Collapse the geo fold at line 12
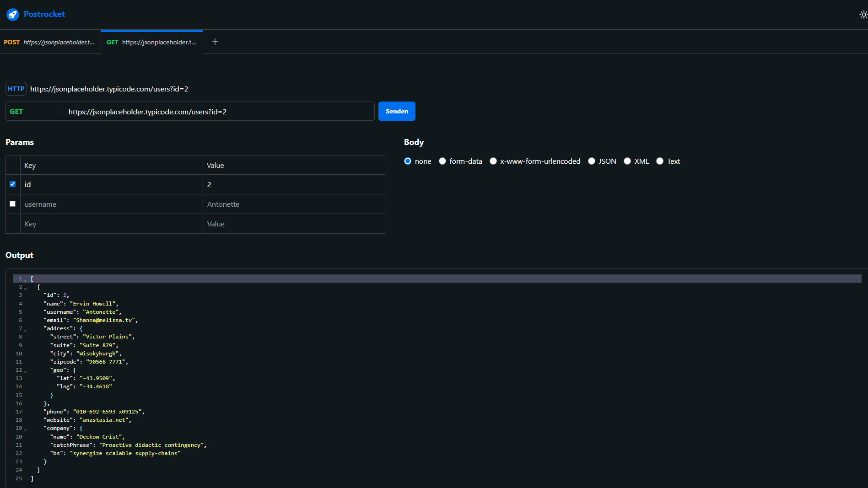 pyautogui.click(x=26, y=371)
